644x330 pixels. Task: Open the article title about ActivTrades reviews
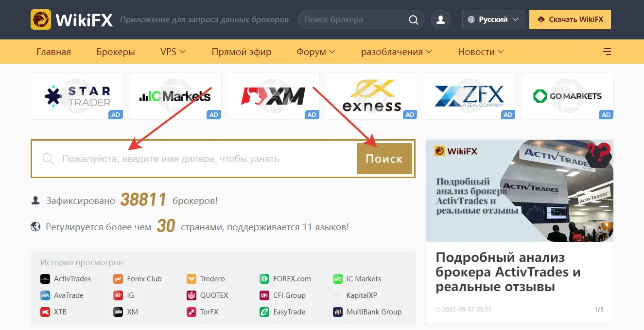(x=508, y=272)
